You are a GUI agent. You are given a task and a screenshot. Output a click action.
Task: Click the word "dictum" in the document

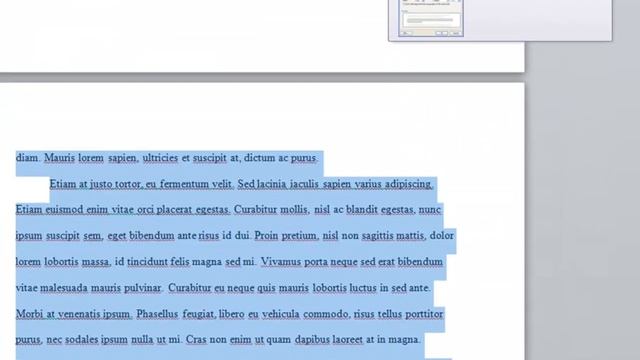[x=259, y=158]
